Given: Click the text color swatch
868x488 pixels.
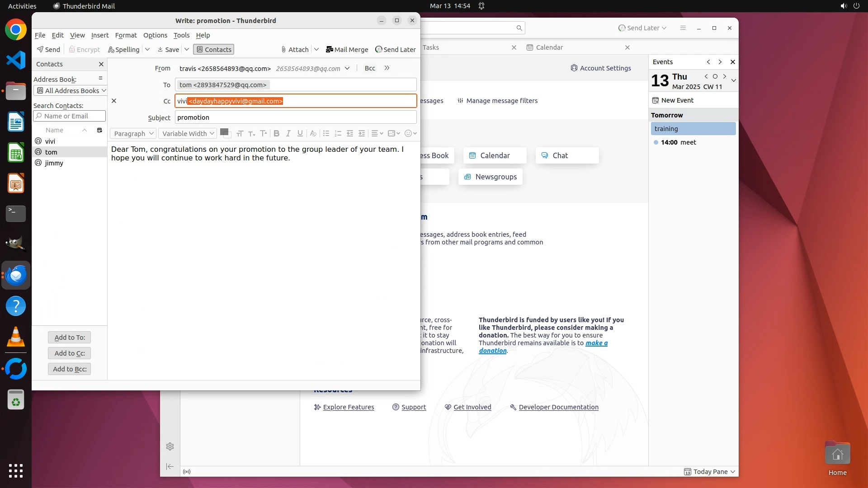Looking at the screenshot, I should 224,132.
